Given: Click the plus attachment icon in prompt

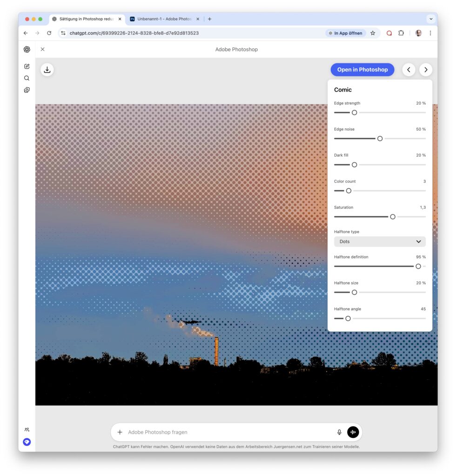Looking at the screenshot, I should pyautogui.click(x=120, y=432).
